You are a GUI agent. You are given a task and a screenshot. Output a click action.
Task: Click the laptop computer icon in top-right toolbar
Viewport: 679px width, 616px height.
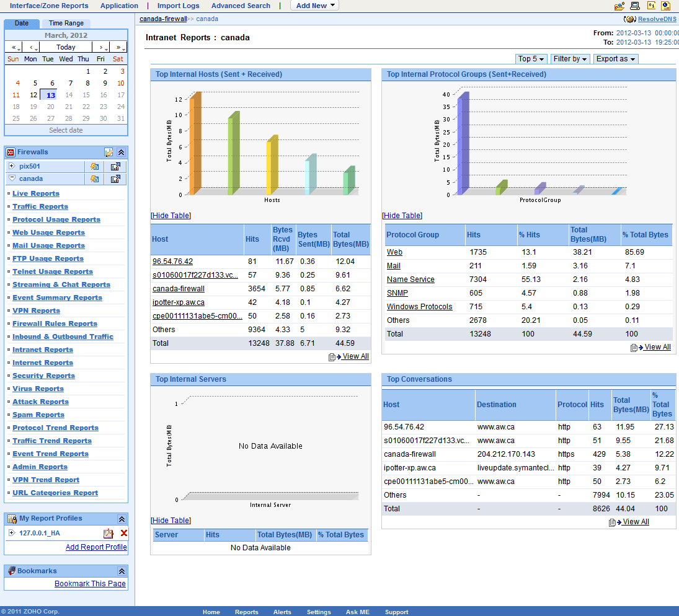(x=635, y=6)
